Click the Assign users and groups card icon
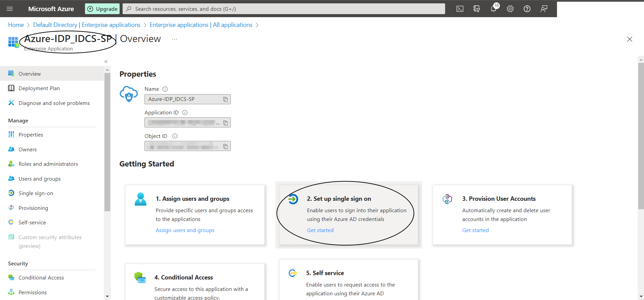Viewport: 644px width, 300px height. point(140,199)
